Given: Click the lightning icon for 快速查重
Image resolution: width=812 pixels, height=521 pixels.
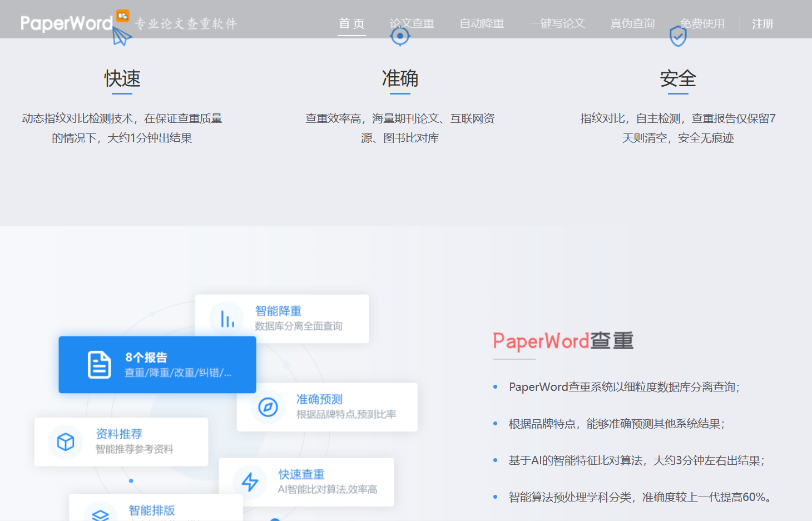Looking at the screenshot, I should (251, 482).
